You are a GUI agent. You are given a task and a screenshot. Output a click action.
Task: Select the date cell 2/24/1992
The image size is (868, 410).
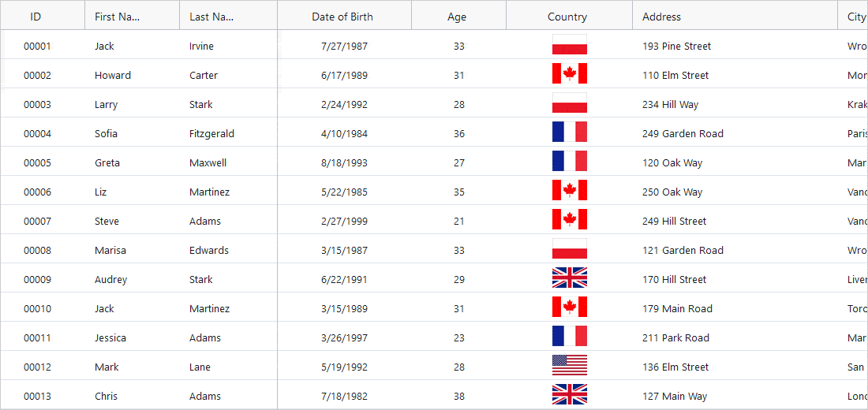point(344,104)
